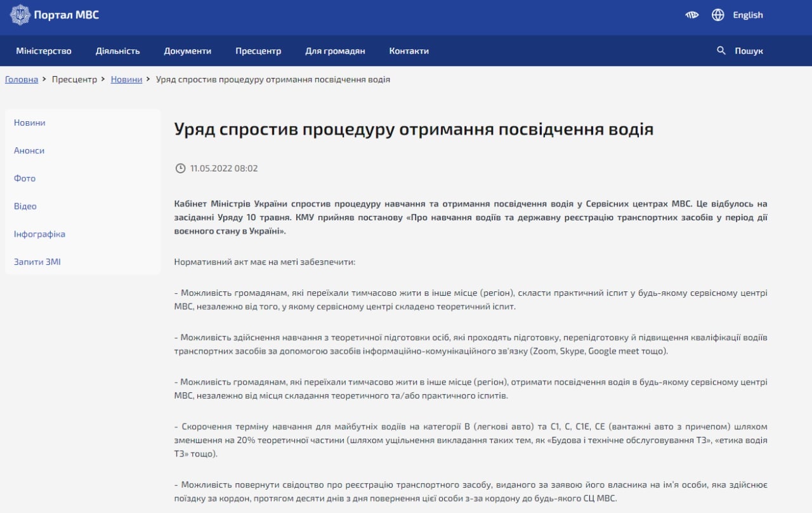This screenshot has height=513, width=812.
Task: Go to the Контакти page
Action: coord(409,51)
